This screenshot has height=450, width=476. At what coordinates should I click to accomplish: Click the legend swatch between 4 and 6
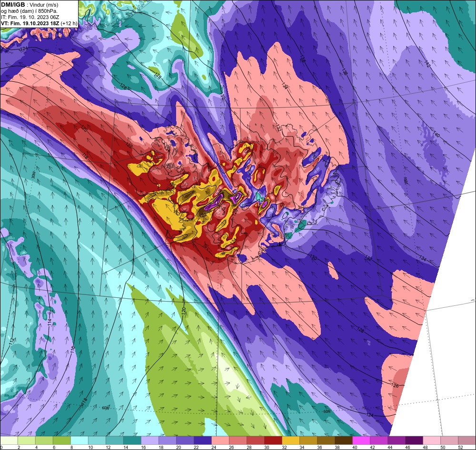tap(44, 440)
